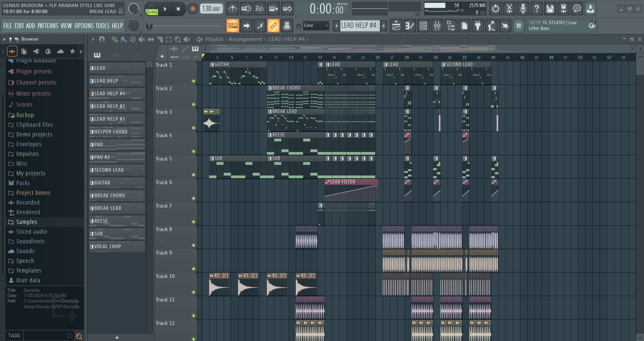This screenshot has height=341, width=644.
Task: Open the Mixer view icon
Action: (x=437, y=26)
